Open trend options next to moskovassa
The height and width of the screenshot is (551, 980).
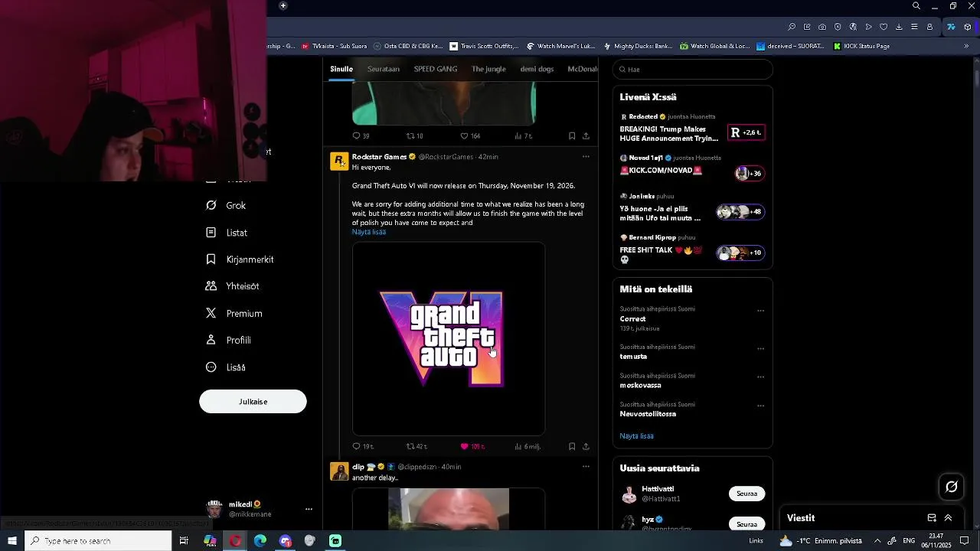click(760, 377)
